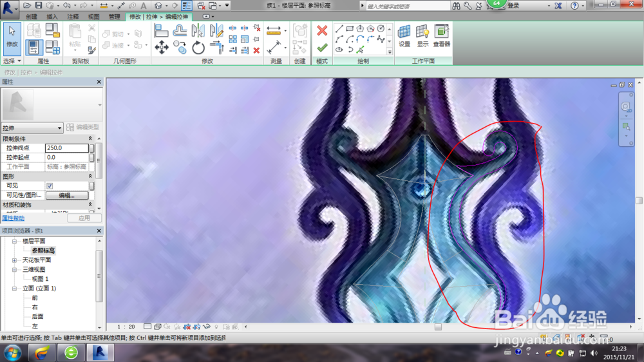The height and width of the screenshot is (362, 644).
Task: Click the canvas horizontal scrollbar thumb
Action: point(438,327)
